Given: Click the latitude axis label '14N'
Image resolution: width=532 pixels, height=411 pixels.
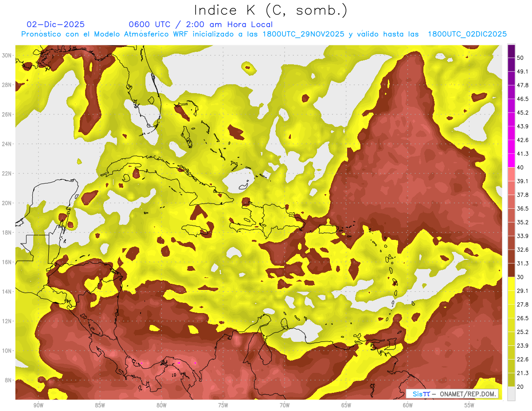Looking at the screenshot, I should [8, 291].
